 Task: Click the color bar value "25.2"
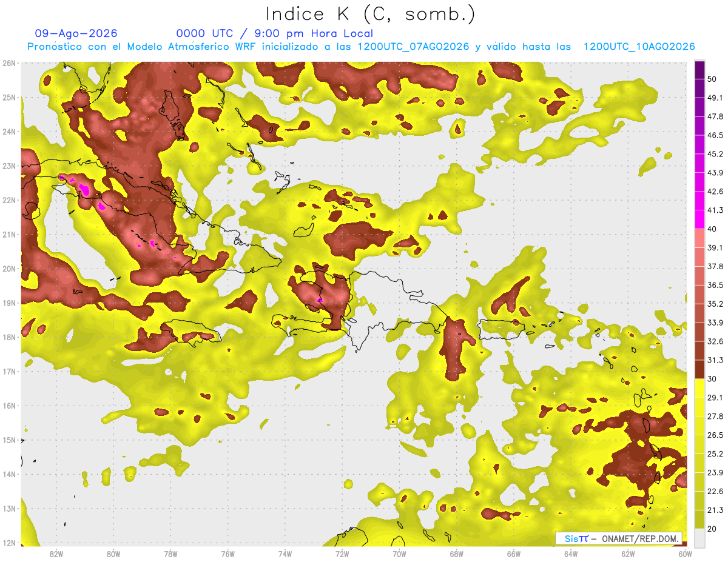tap(715, 453)
